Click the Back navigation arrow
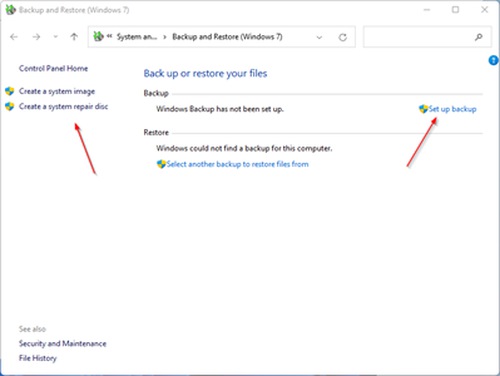500x376 pixels. tap(14, 37)
